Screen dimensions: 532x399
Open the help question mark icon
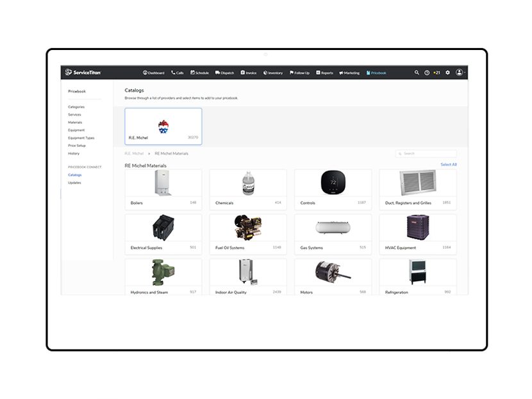(427, 72)
